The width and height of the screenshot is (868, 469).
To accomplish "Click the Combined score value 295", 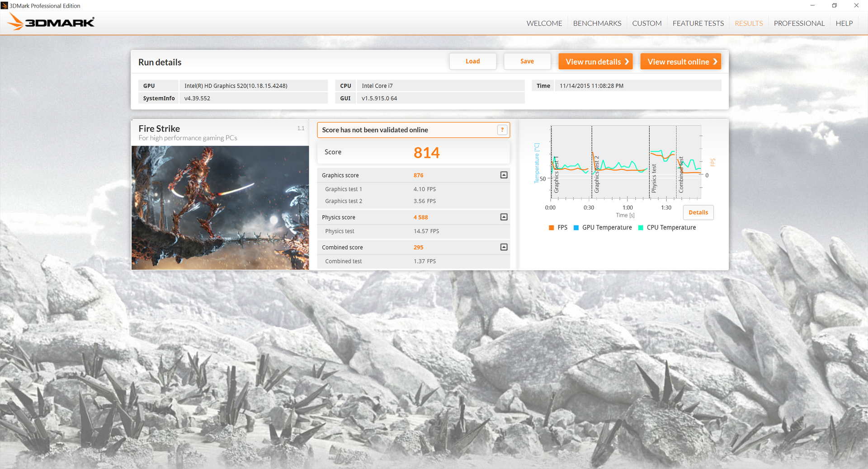I will (419, 248).
